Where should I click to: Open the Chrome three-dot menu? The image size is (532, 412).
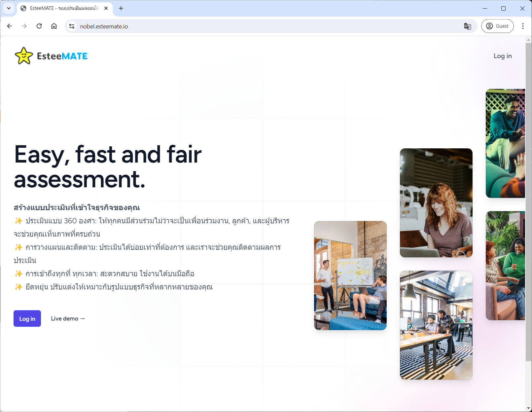coord(523,26)
